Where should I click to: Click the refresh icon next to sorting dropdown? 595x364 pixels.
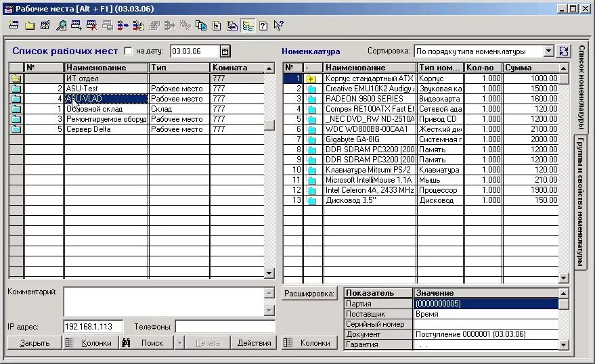pos(563,51)
